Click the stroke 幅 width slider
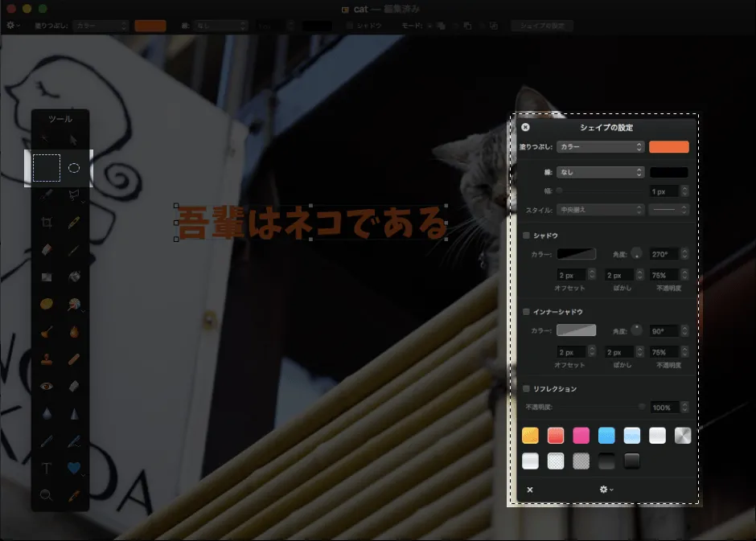 pyautogui.click(x=600, y=191)
